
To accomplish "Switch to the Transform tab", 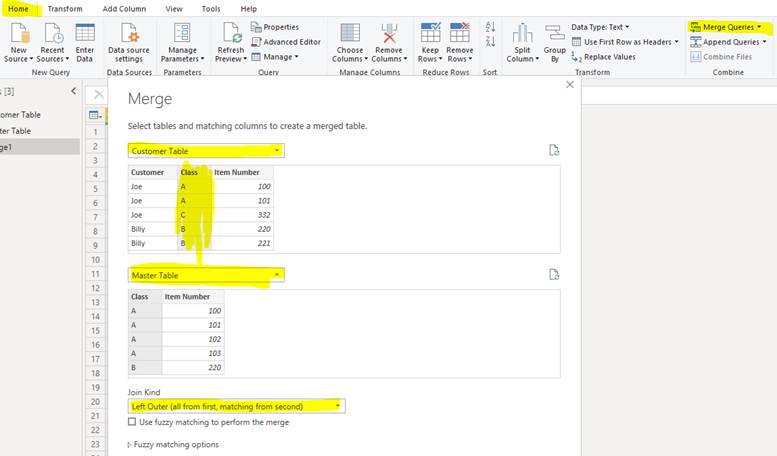I will point(65,9).
